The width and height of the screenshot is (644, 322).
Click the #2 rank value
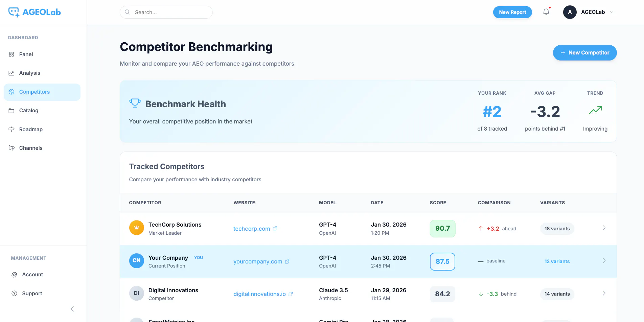click(x=492, y=112)
